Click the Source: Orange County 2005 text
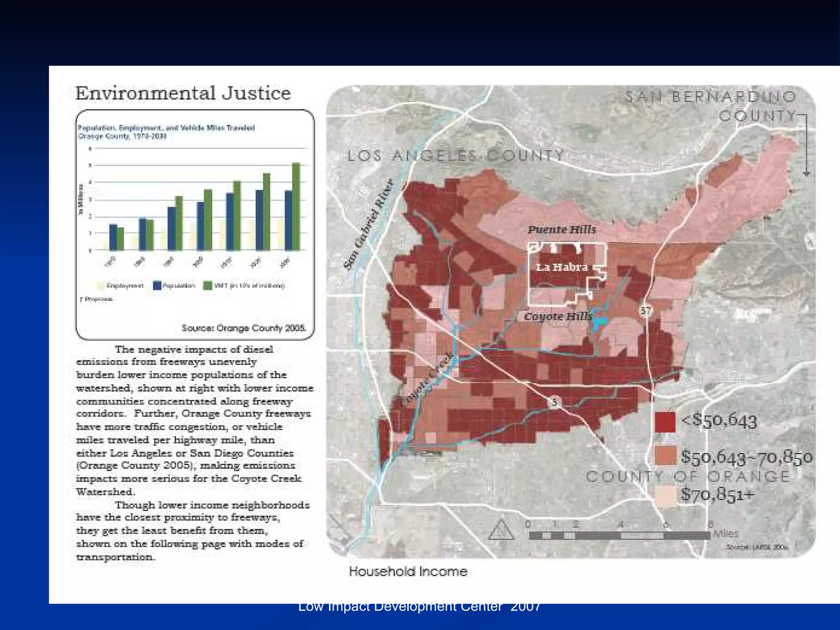840x630 pixels. 244,328
